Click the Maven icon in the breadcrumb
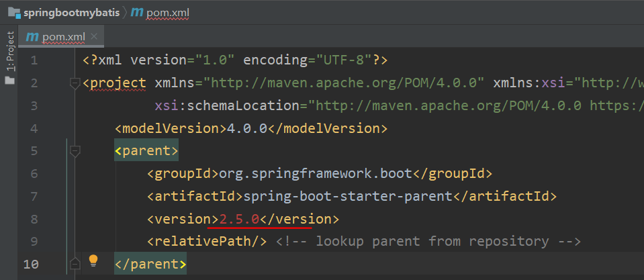Viewport: 644px width, 280px height. [137, 12]
